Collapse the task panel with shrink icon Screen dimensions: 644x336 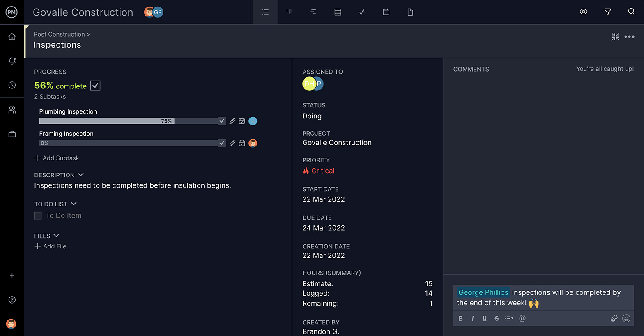click(x=615, y=37)
